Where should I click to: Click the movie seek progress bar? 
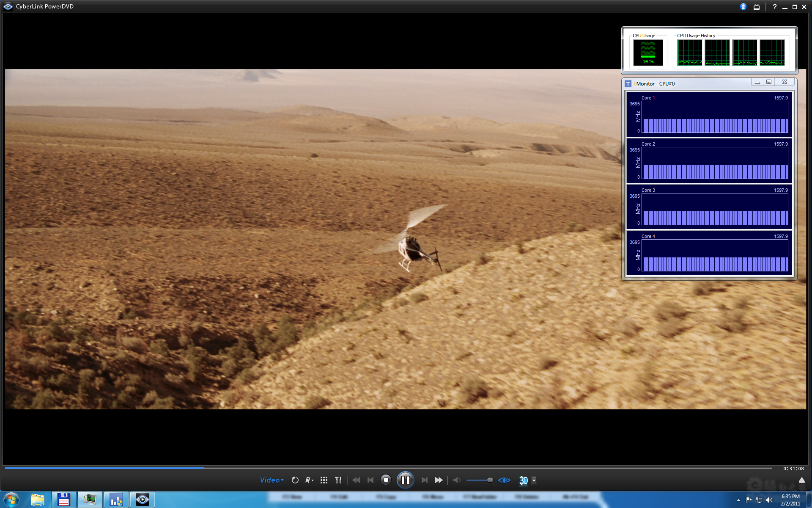pos(381,468)
